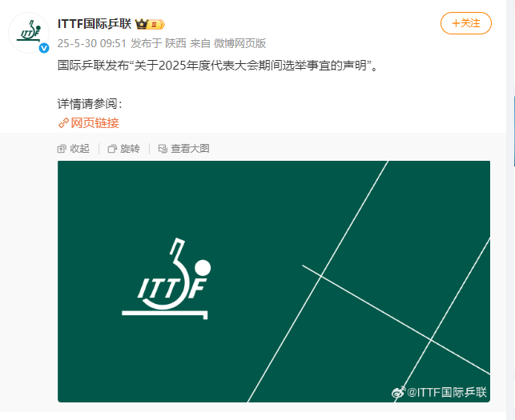Click the link chain icon
This screenshot has height=420, width=515.
click(x=63, y=123)
